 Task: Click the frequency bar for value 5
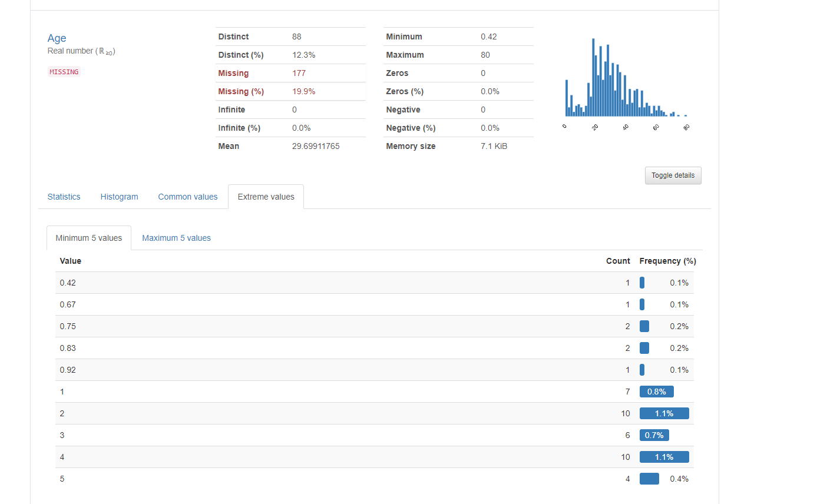(649, 479)
